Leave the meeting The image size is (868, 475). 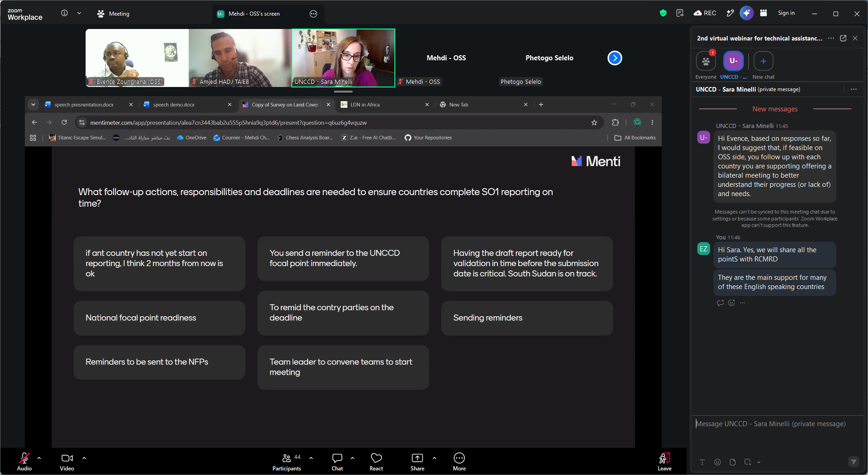tap(665, 462)
